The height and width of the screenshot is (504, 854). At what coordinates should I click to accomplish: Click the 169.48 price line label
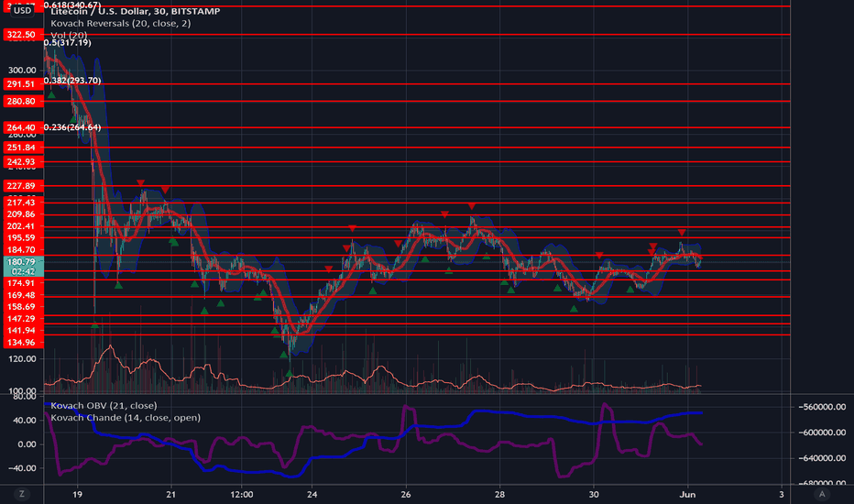23,295
